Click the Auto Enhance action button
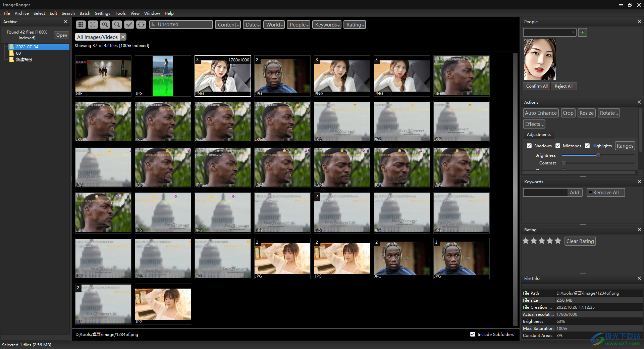The image size is (644, 349). (540, 113)
